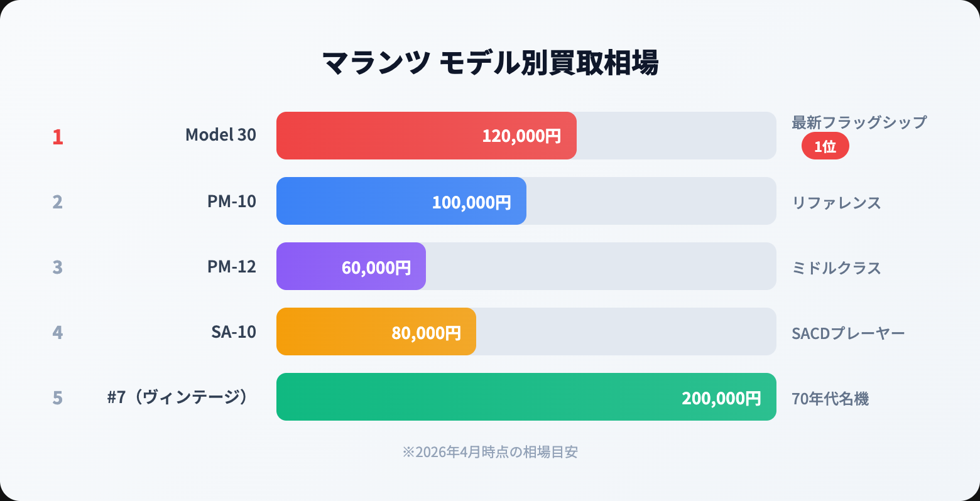Image resolution: width=980 pixels, height=501 pixels.
Task: Click the red Model 30 price bar
Action: point(426,136)
